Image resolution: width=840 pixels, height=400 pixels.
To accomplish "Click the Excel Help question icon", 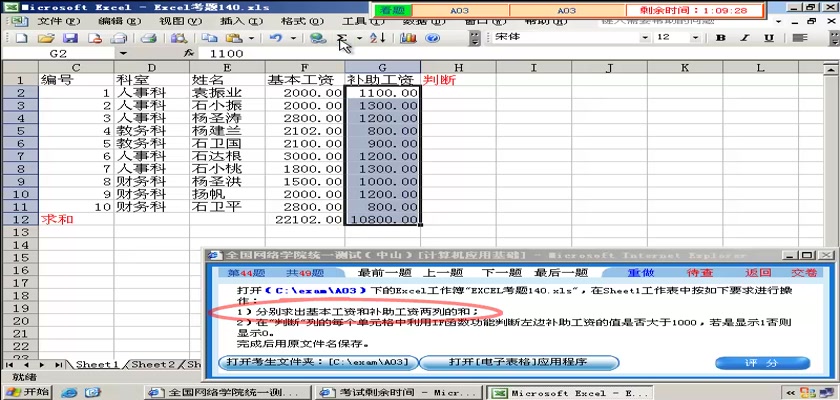I will coord(433,38).
